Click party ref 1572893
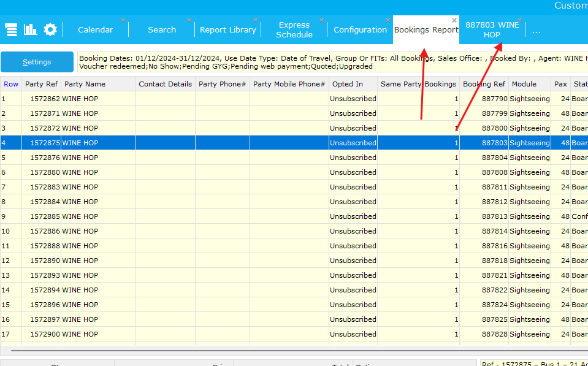The image size is (588, 366). point(41,275)
